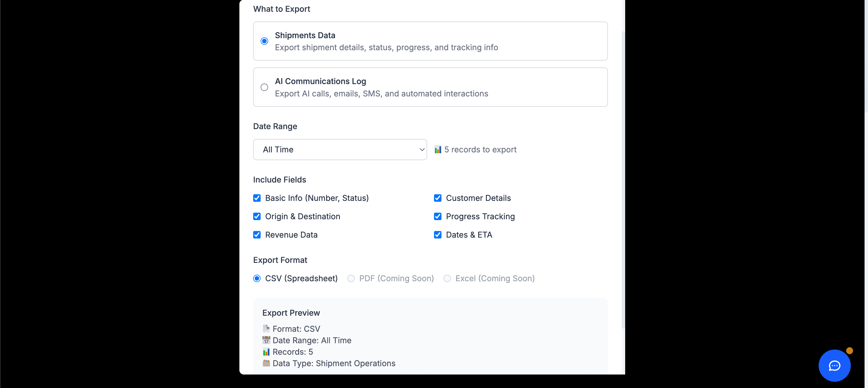Click the chevron in the date range selector
Viewport: 868px width, 388px height.
pyautogui.click(x=422, y=149)
